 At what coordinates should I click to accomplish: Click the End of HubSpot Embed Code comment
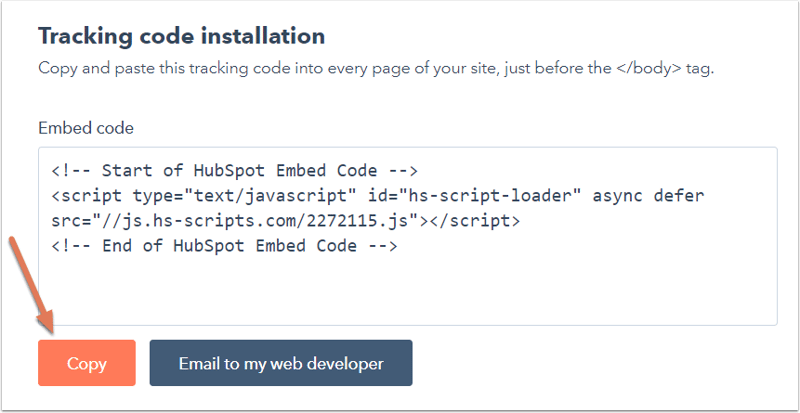click(218, 245)
